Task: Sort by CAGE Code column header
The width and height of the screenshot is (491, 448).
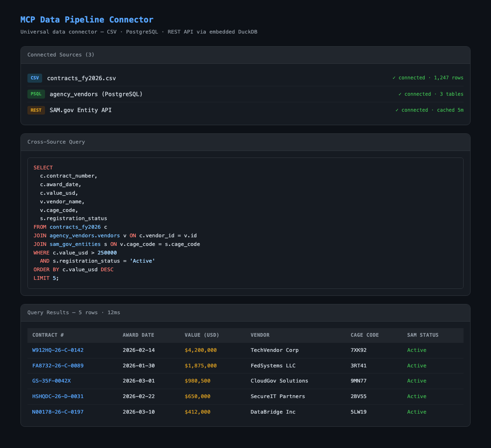Action: (365, 335)
